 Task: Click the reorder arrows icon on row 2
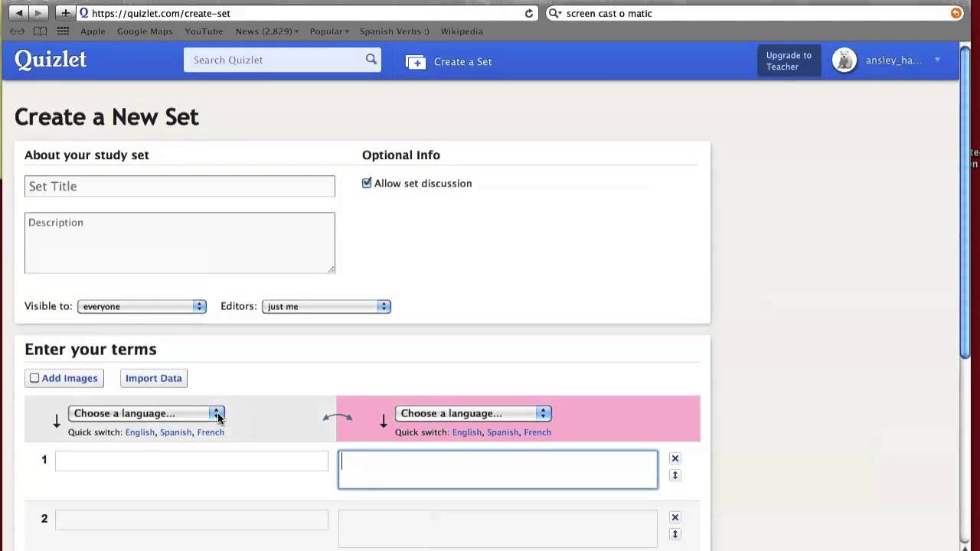click(675, 534)
